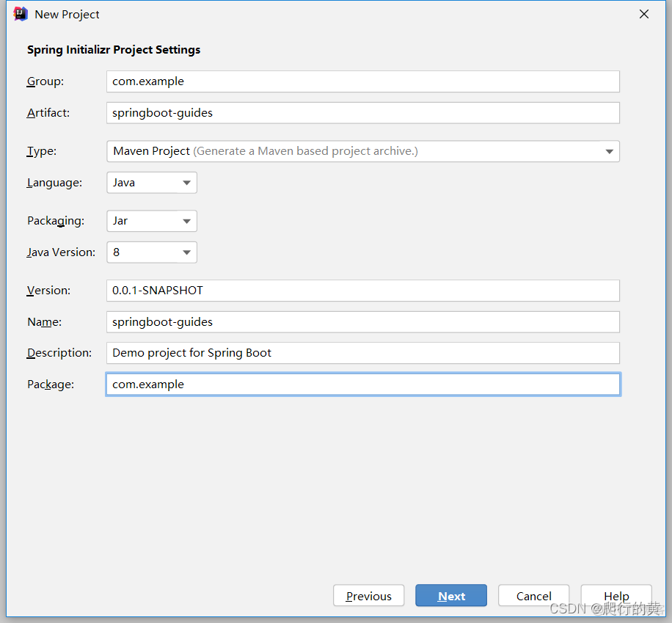This screenshot has width=672, height=623.
Task: Click the Version field with 0.0.1-SNAPSHOT
Action: point(362,291)
